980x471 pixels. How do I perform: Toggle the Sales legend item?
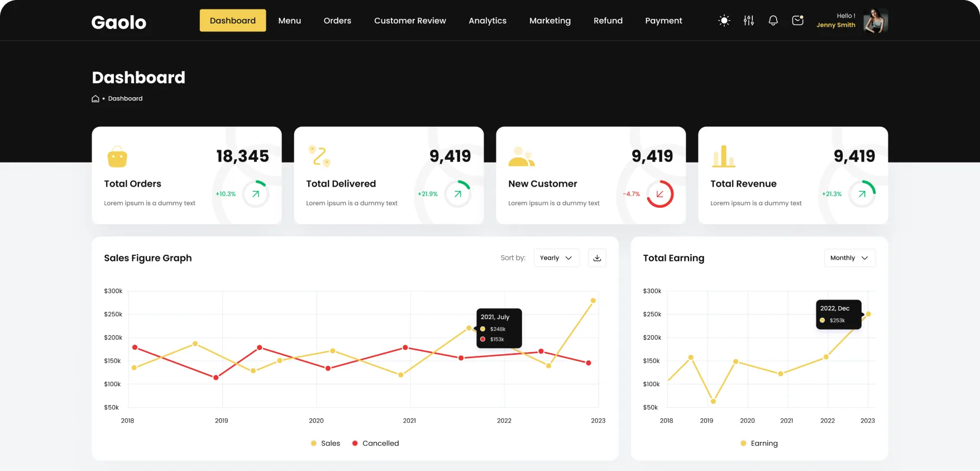tap(326, 443)
